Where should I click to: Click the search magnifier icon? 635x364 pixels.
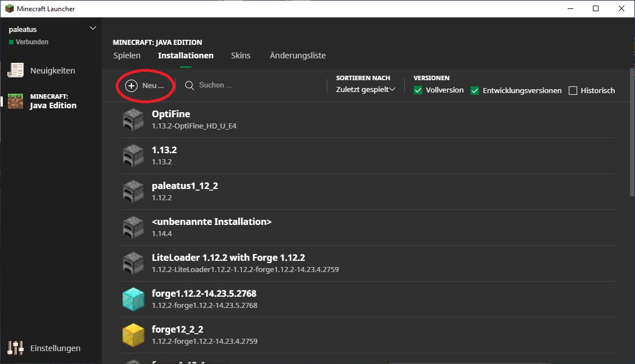pos(190,85)
